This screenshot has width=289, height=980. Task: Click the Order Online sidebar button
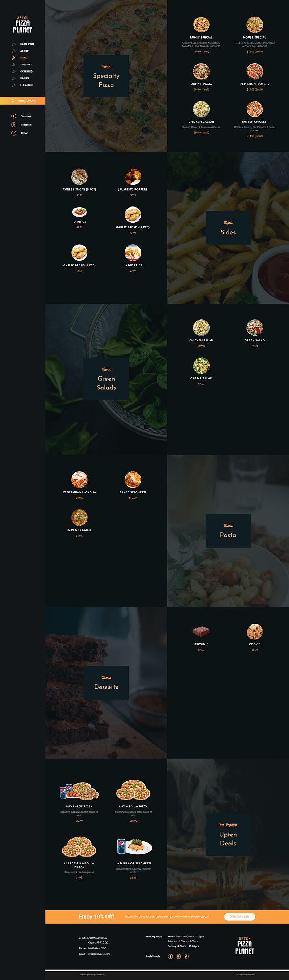[x=22, y=101]
